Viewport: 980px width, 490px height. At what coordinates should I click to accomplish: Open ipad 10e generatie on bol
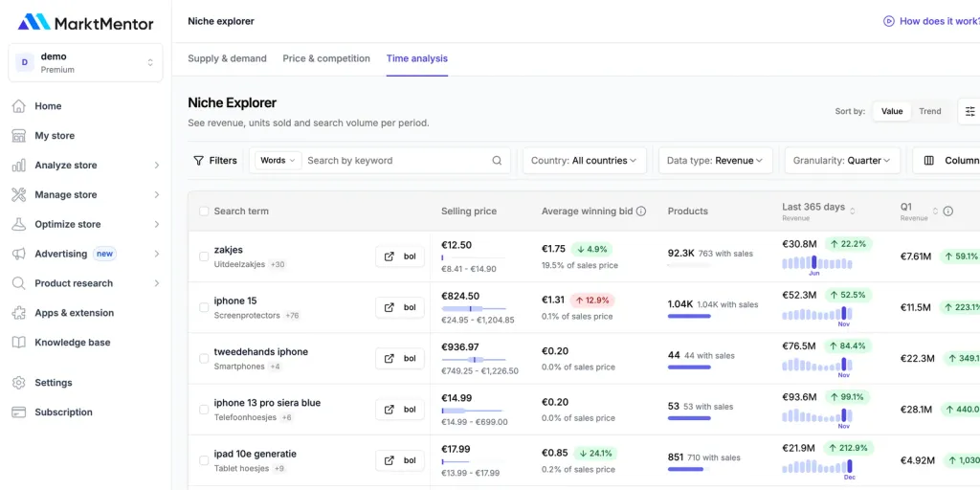400,460
